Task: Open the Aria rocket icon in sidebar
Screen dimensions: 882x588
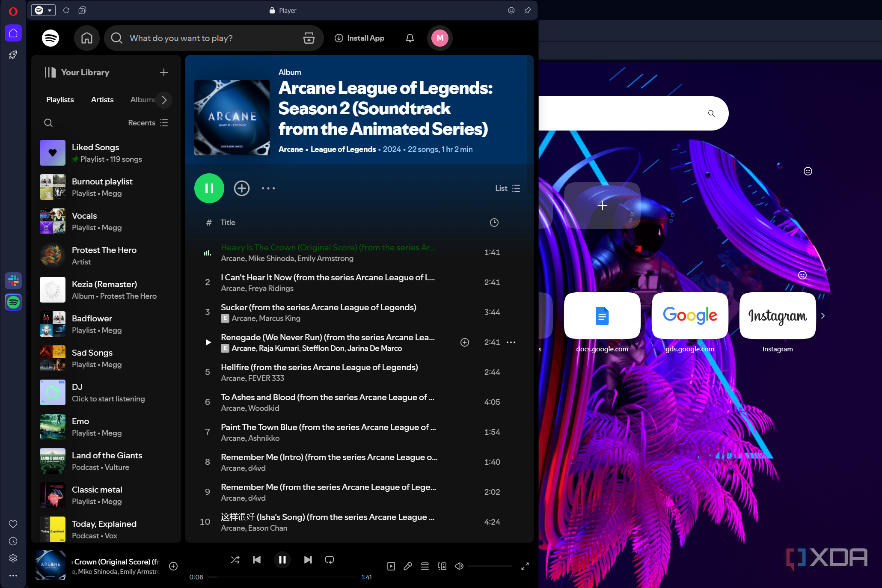Action: [13, 55]
